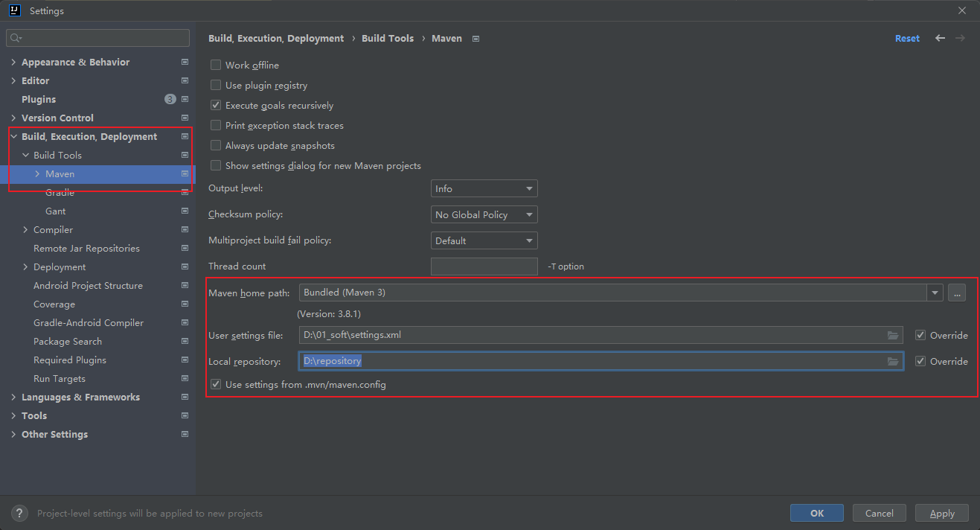The height and width of the screenshot is (530, 980).
Task: Click the Apply button
Action: [942, 513]
